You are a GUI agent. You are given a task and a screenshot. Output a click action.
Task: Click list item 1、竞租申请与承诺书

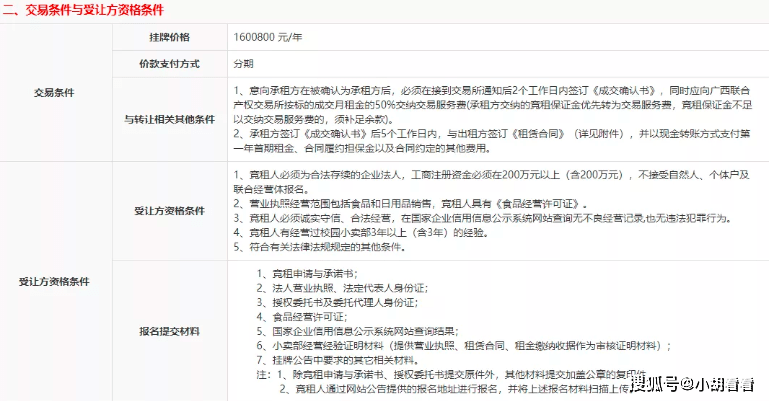tap(307, 274)
